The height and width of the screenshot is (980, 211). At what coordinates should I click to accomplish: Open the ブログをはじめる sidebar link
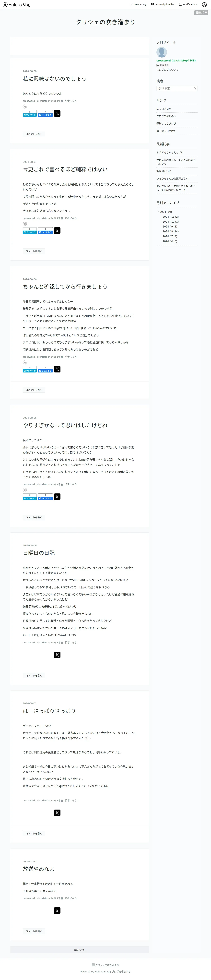coord(166,116)
